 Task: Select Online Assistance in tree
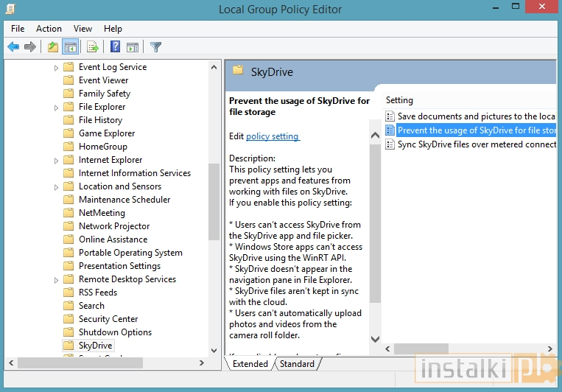click(x=113, y=239)
